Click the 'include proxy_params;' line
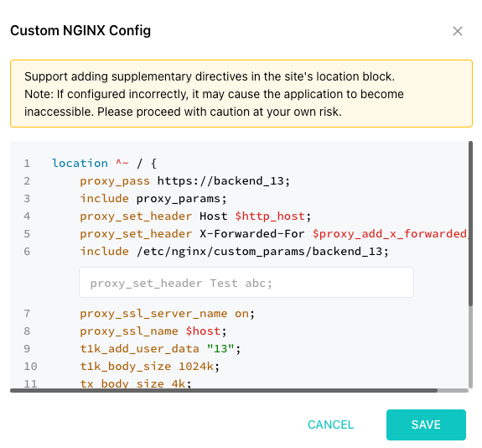The width and height of the screenshot is (482, 448). 153,199
